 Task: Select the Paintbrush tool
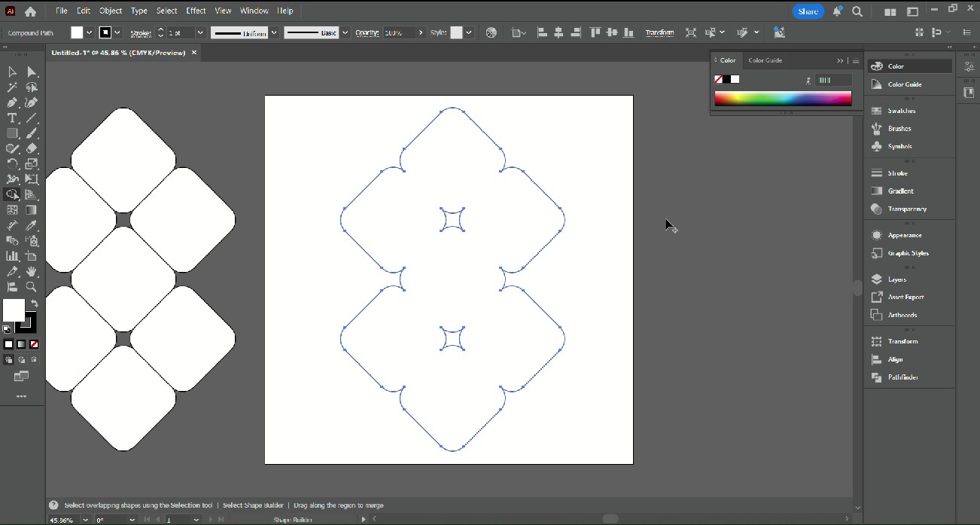pos(32,133)
